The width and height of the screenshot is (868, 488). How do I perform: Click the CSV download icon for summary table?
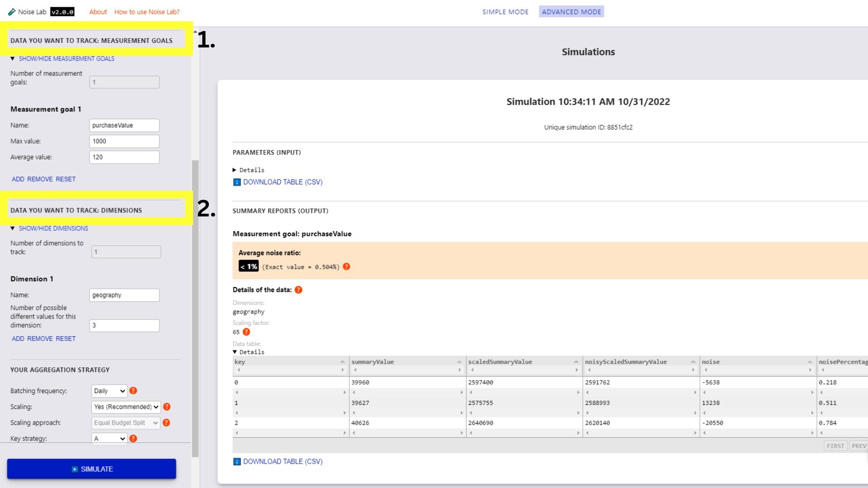coord(237,461)
